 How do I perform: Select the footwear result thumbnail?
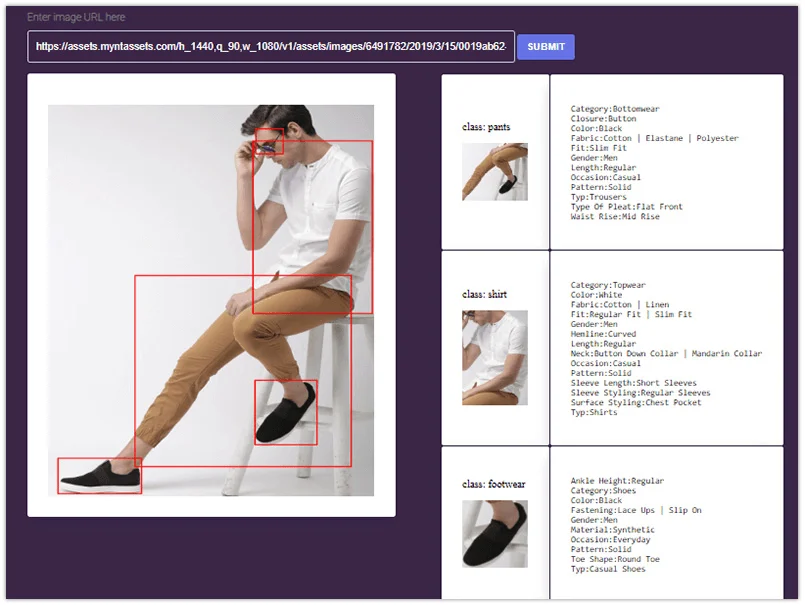(494, 534)
